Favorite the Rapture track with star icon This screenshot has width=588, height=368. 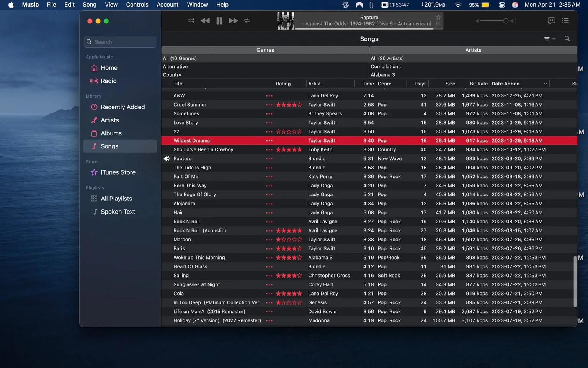tap(438, 17)
